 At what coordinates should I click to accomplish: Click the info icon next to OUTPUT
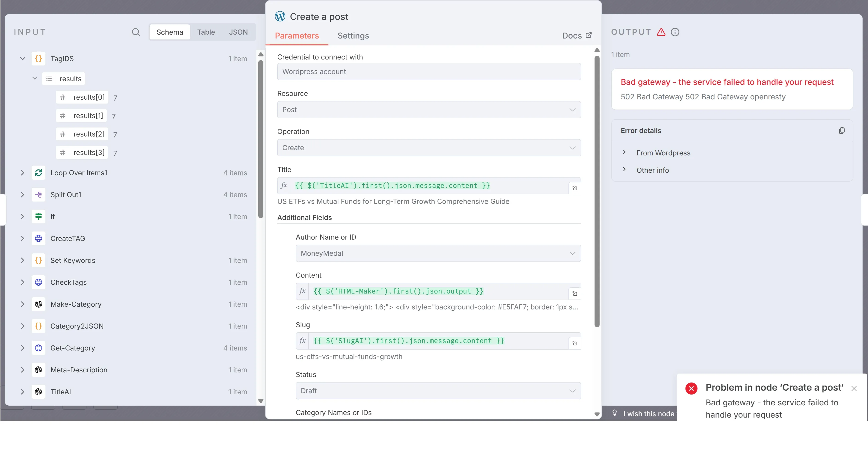click(x=675, y=32)
